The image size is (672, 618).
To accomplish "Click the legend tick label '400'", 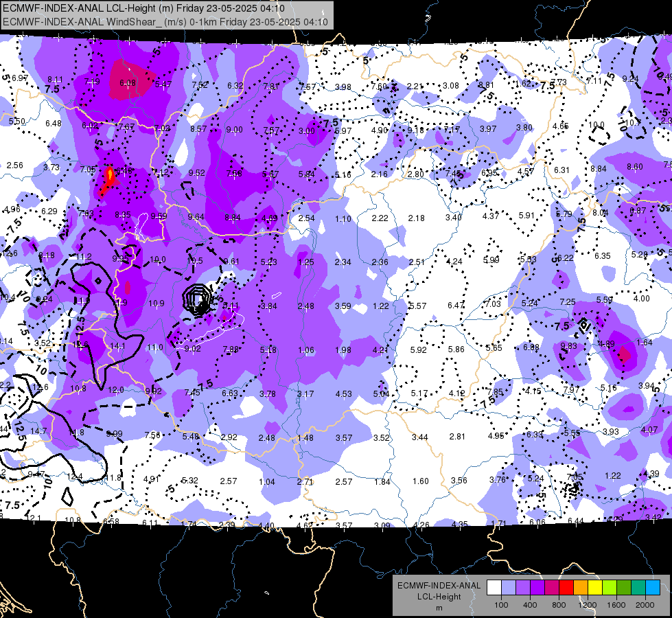I will tap(530, 605).
